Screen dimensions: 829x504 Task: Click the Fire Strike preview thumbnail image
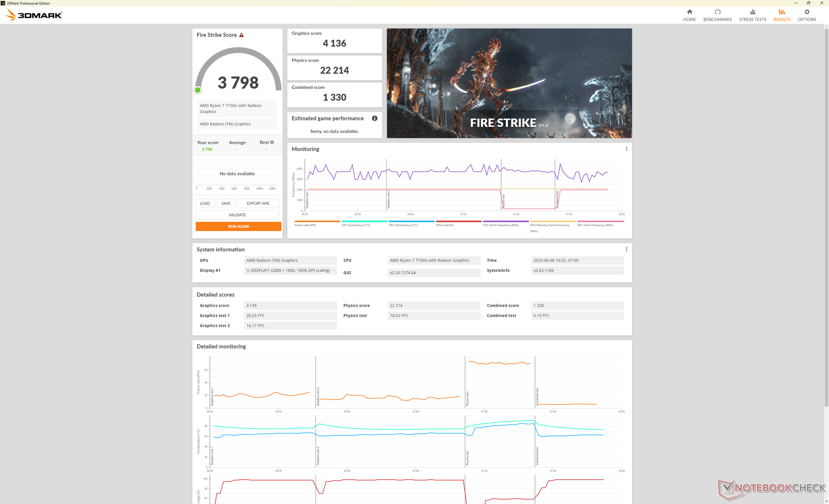pos(509,83)
